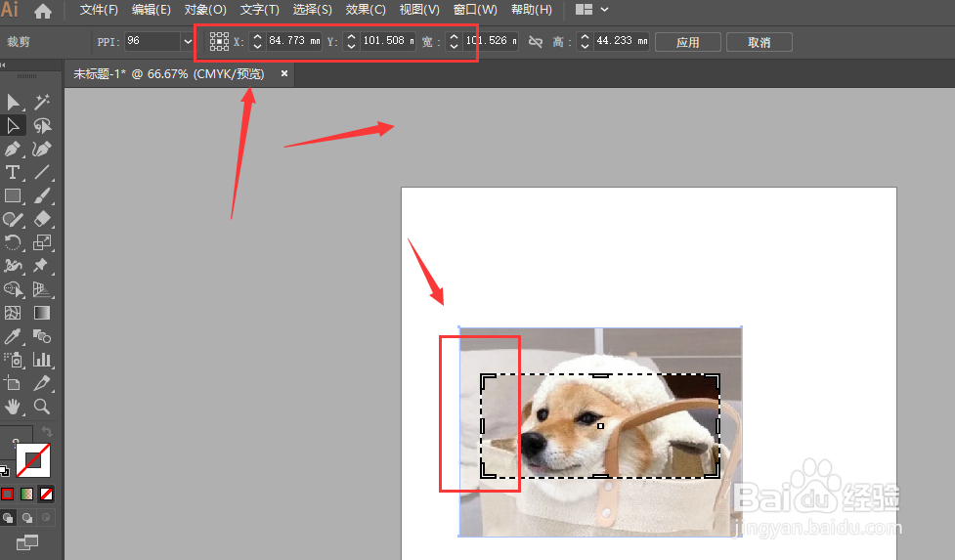Select the Curvature tool
Viewport: 955px width, 560px height.
point(42,150)
